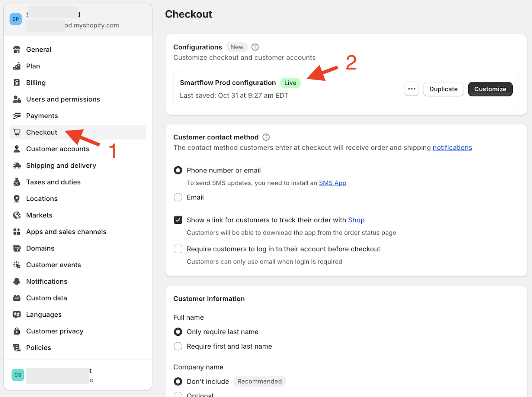Duplicate the Smartflow Prod configuration
This screenshot has height=397, width=532.
tap(443, 89)
